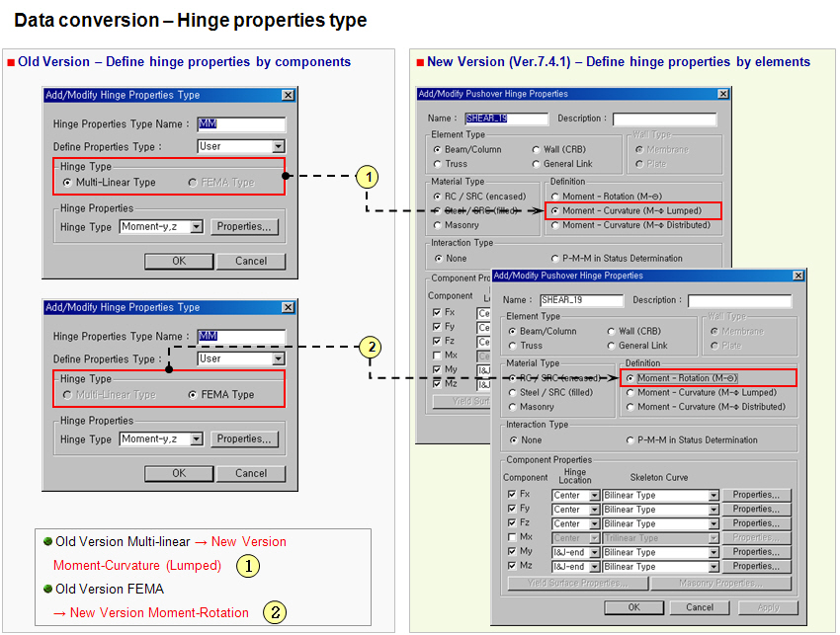The width and height of the screenshot is (840, 635).
Task: Uncheck the Mz component checkbox
Action: [510, 565]
